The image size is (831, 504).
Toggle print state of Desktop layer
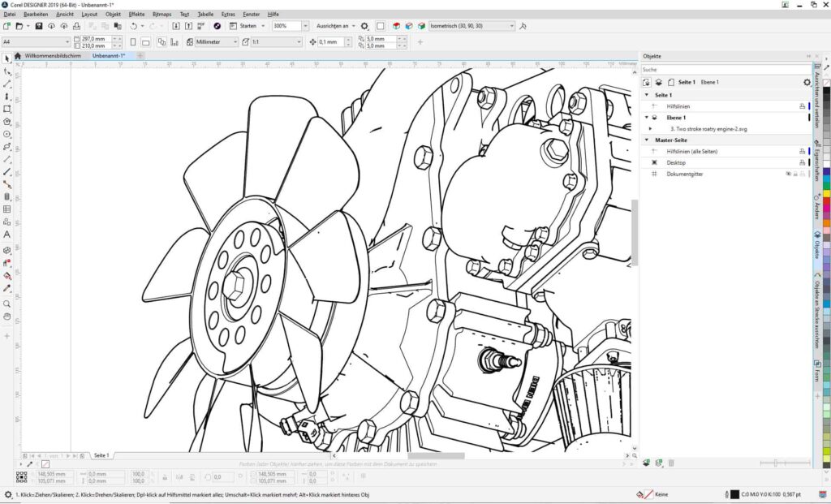(x=803, y=162)
